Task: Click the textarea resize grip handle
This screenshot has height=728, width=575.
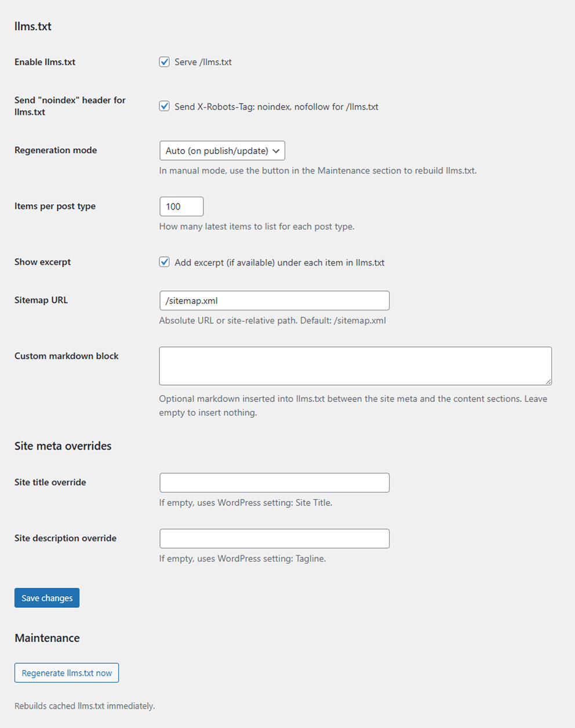Action: [549, 382]
